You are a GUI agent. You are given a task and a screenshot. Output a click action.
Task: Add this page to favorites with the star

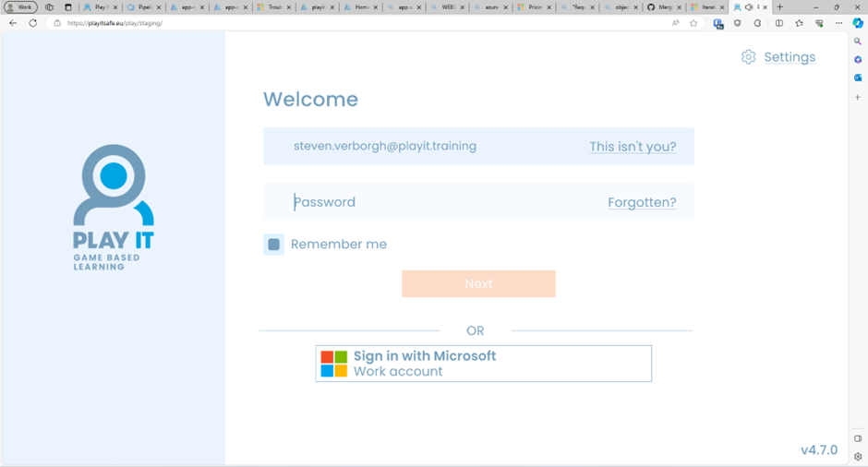click(x=693, y=23)
